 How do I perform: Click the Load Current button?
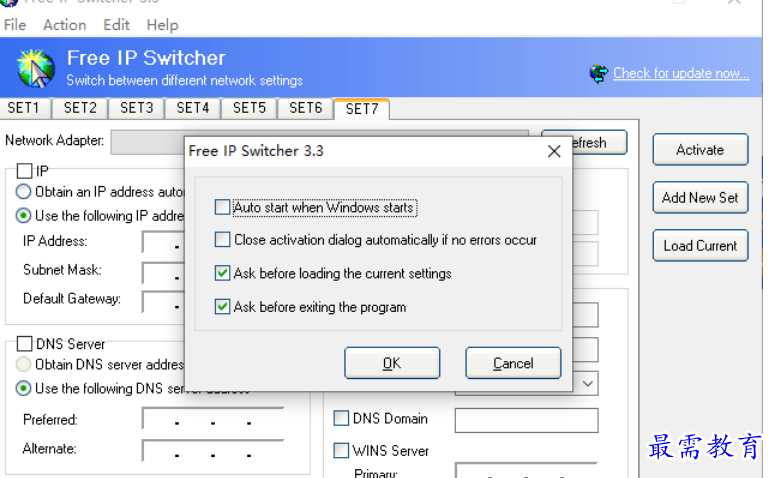[x=700, y=246]
